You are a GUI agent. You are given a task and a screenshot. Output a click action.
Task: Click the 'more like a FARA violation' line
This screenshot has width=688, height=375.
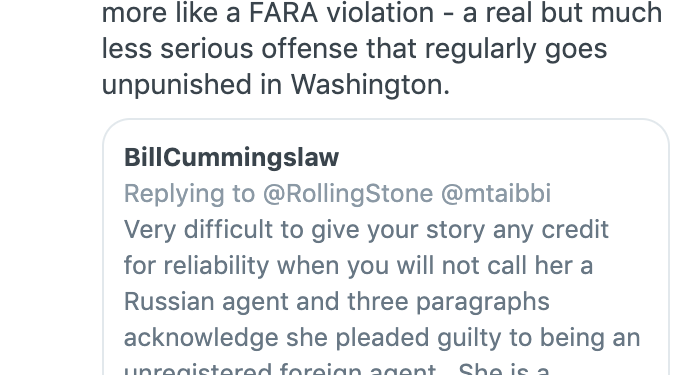pos(382,13)
